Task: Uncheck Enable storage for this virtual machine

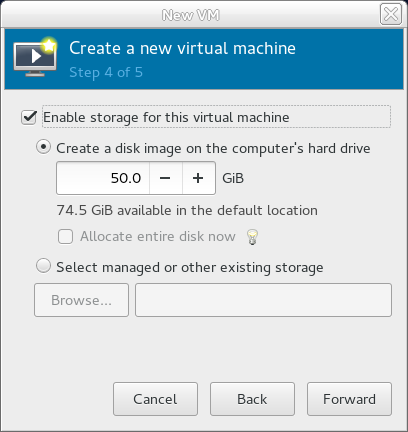Action: [x=29, y=117]
